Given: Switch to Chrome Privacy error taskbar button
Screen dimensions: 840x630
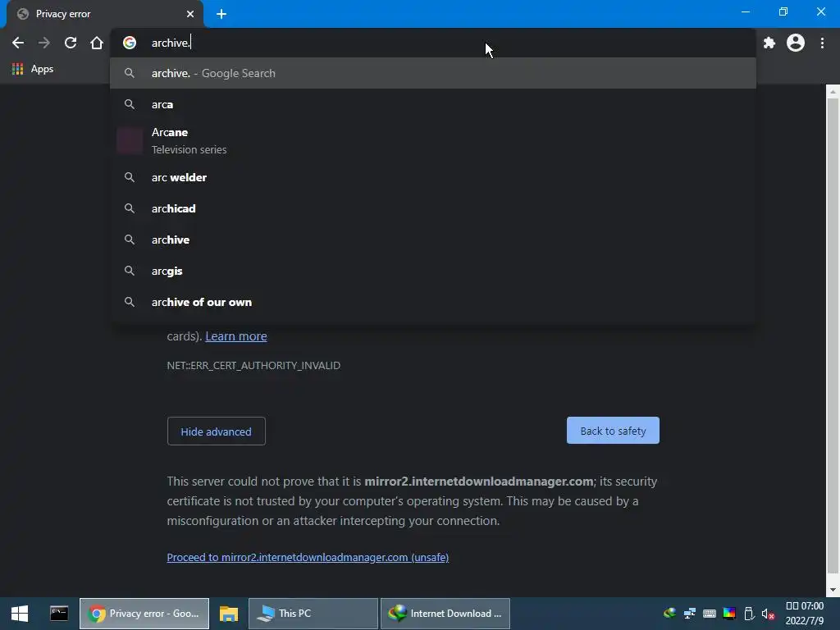Looking at the screenshot, I should click(x=144, y=614).
